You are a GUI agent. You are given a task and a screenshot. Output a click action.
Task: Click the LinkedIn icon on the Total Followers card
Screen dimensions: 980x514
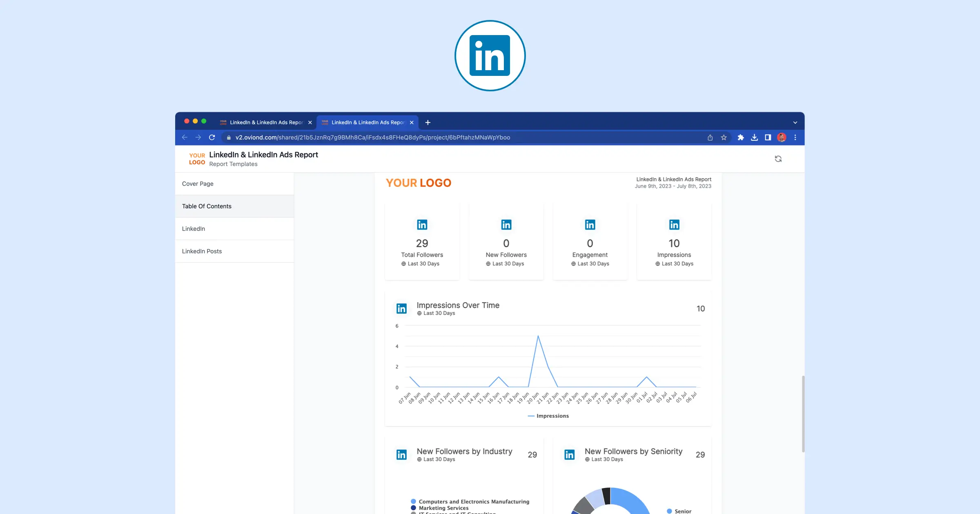click(x=422, y=225)
